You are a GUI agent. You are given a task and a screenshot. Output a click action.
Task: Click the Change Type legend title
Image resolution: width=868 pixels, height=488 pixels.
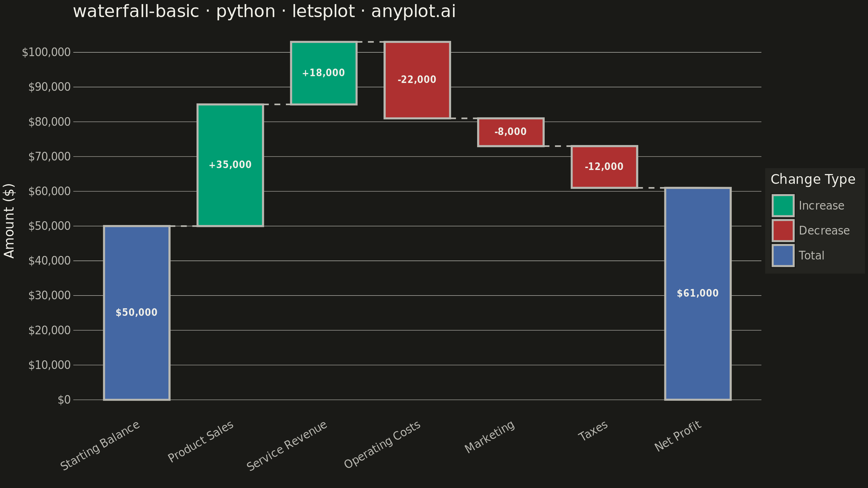pyautogui.click(x=813, y=179)
